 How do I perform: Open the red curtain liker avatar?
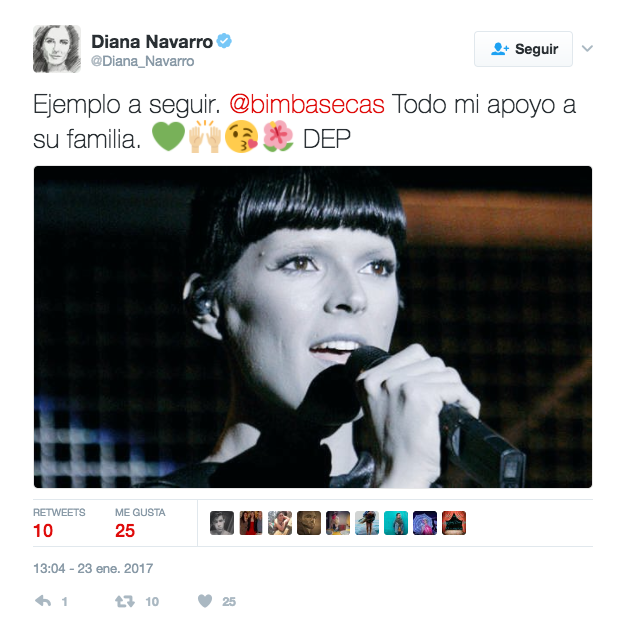click(x=454, y=523)
